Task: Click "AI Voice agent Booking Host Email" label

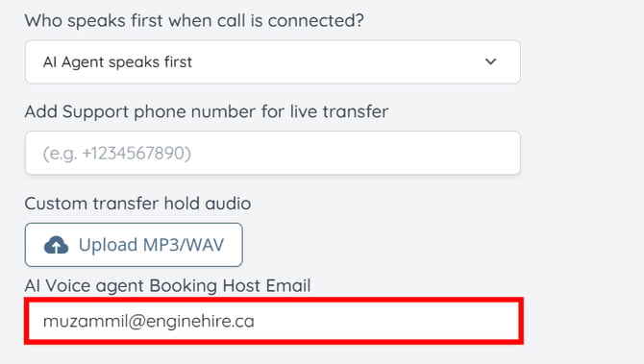Action: 167,285
